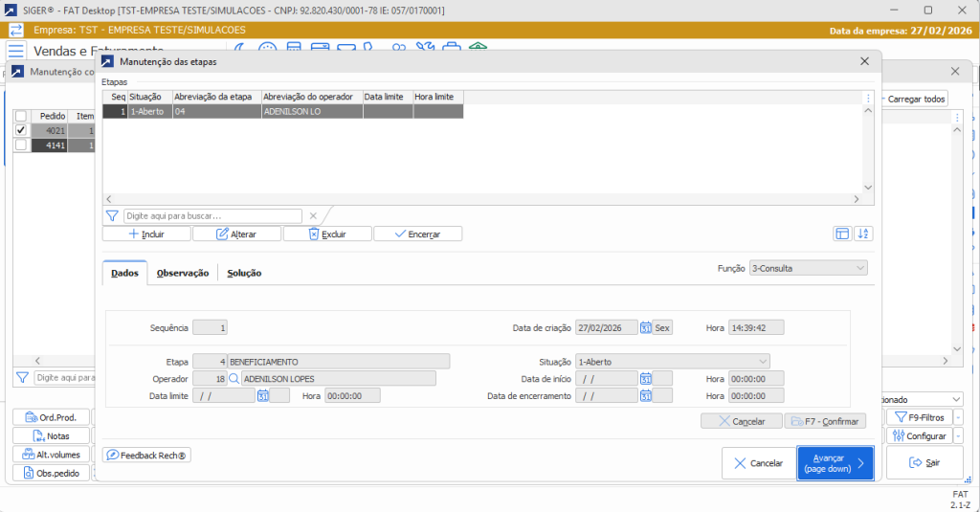Click the filter funnel icon above Incluir
The image size is (980, 512).
(x=112, y=216)
